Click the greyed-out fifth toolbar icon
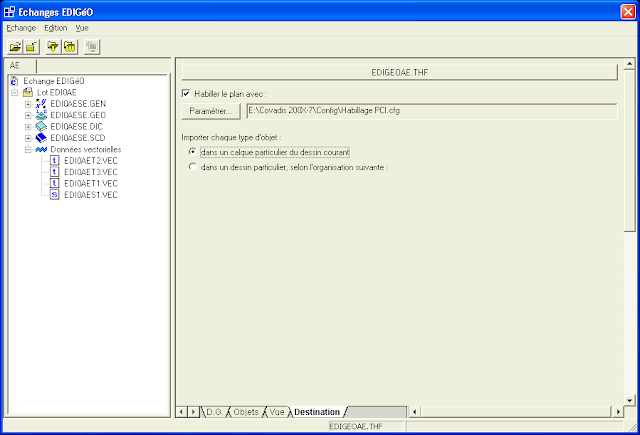Viewport: 640px width, 435px height. point(92,47)
